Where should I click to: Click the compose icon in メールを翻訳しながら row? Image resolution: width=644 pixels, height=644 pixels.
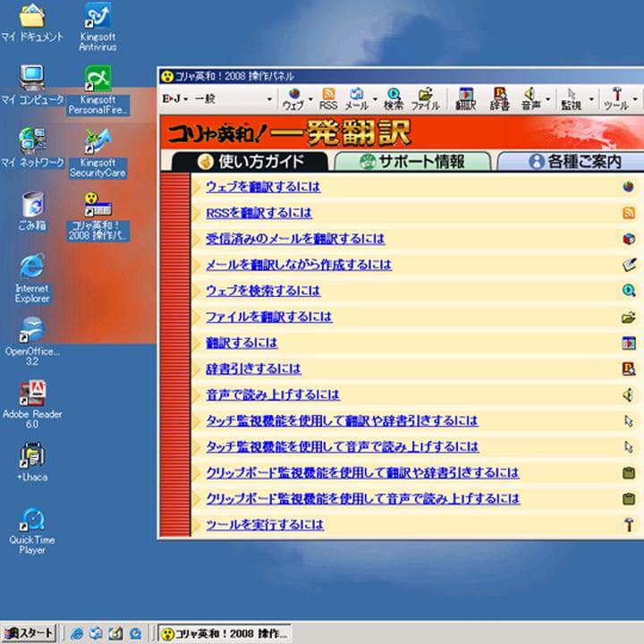(x=629, y=265)
